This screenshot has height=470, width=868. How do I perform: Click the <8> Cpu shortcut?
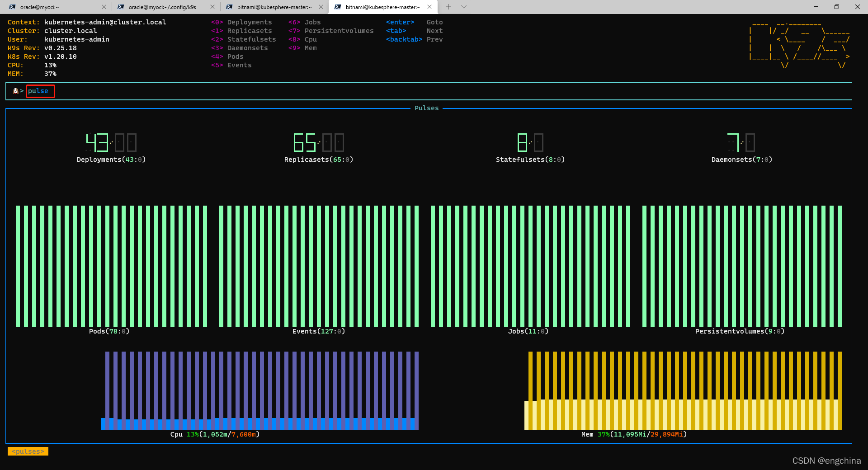click(302, 39)
